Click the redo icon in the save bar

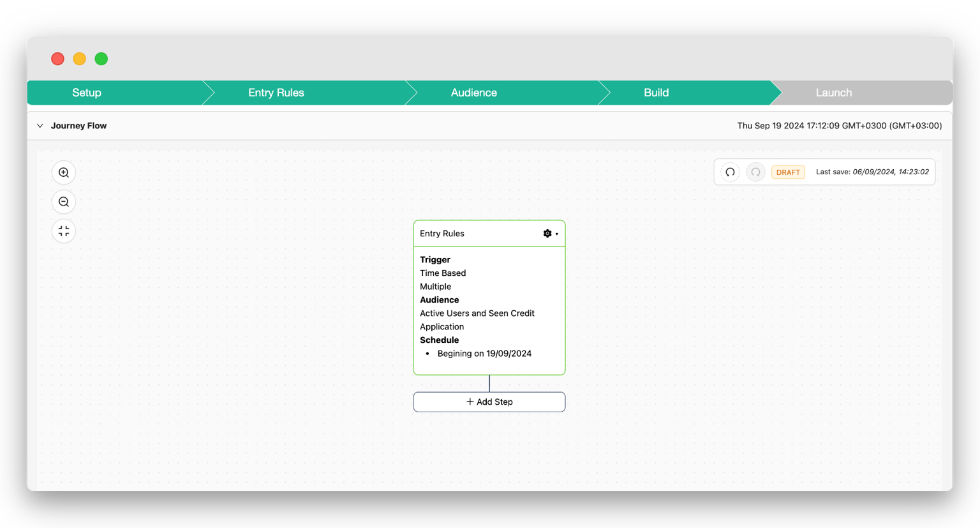pos(755,172)
